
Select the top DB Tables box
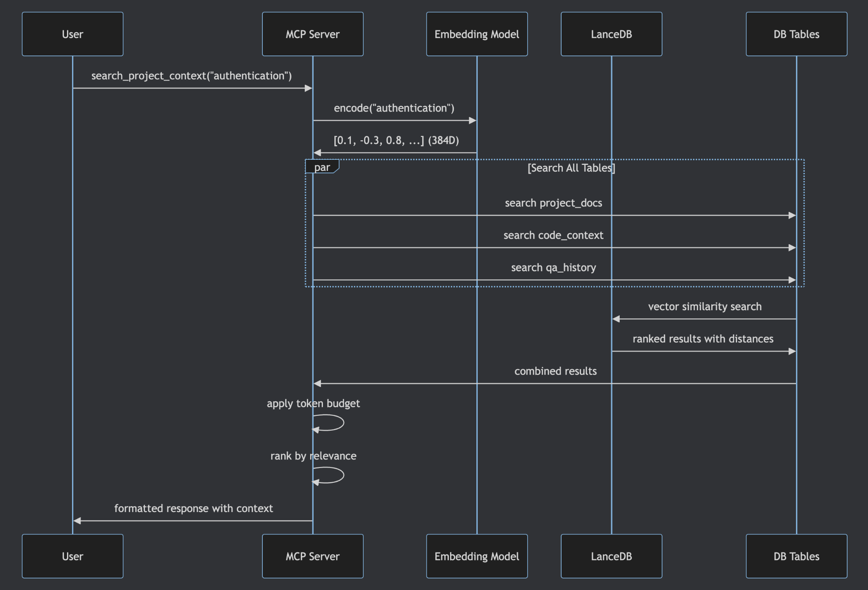[796, 34]
